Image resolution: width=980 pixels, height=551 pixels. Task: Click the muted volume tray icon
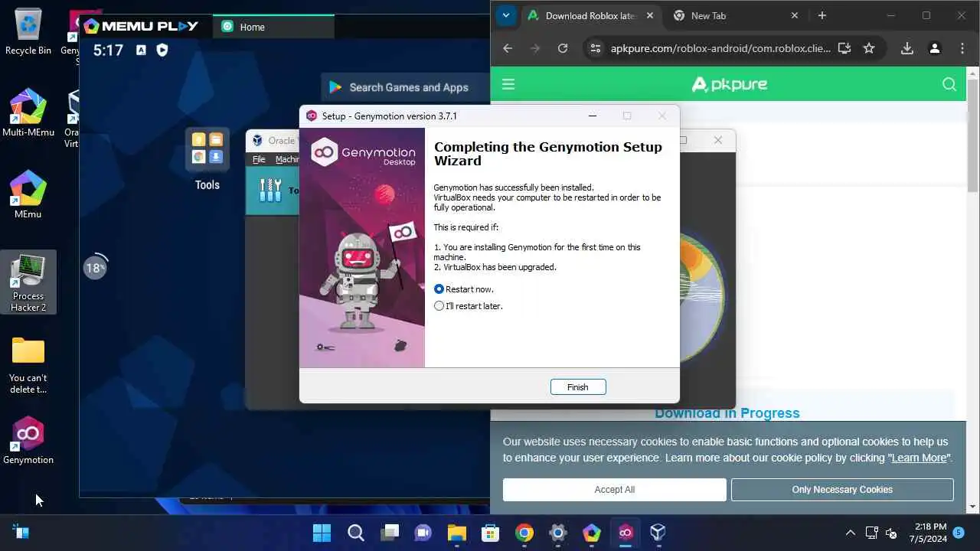891,533
